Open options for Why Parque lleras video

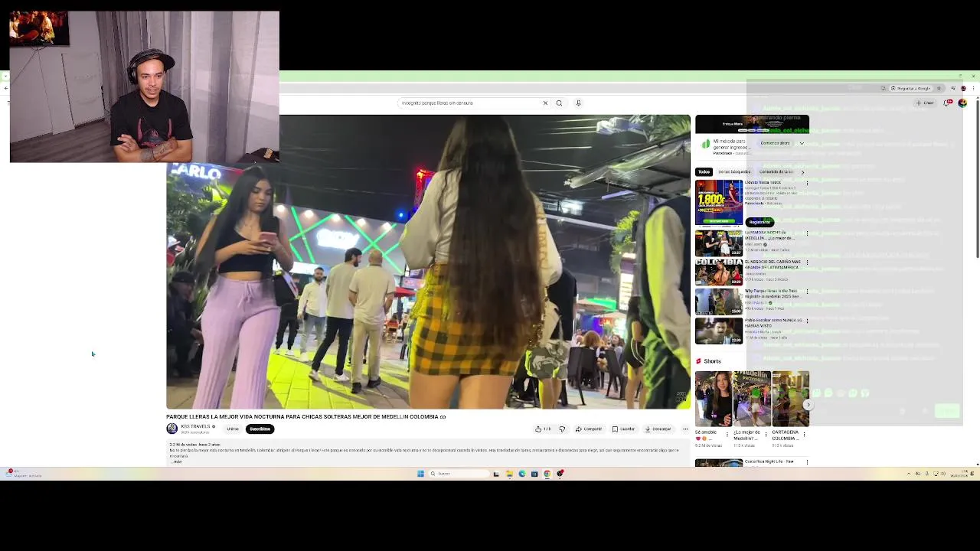pyautogui.click(x=806, y=292)
